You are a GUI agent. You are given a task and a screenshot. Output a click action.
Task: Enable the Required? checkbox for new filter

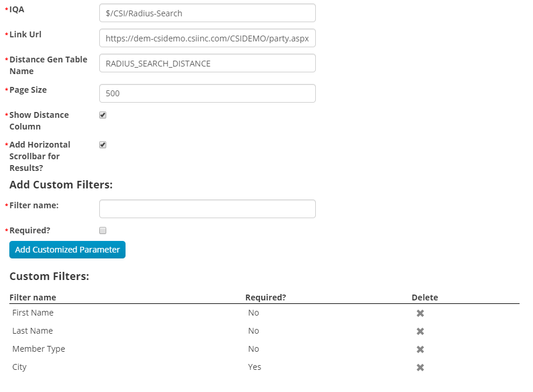103,230
